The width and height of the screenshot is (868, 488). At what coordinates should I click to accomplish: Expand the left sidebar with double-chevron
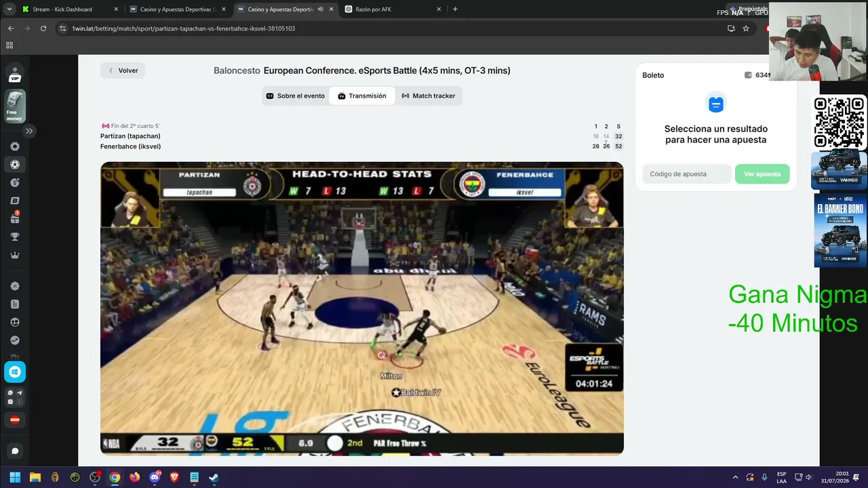[29, 131]
